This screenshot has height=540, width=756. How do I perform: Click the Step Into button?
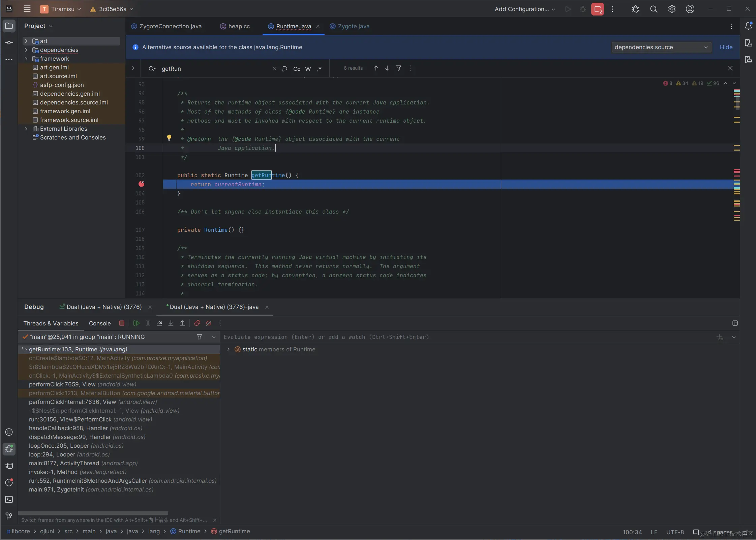click(x=171, y=323)
